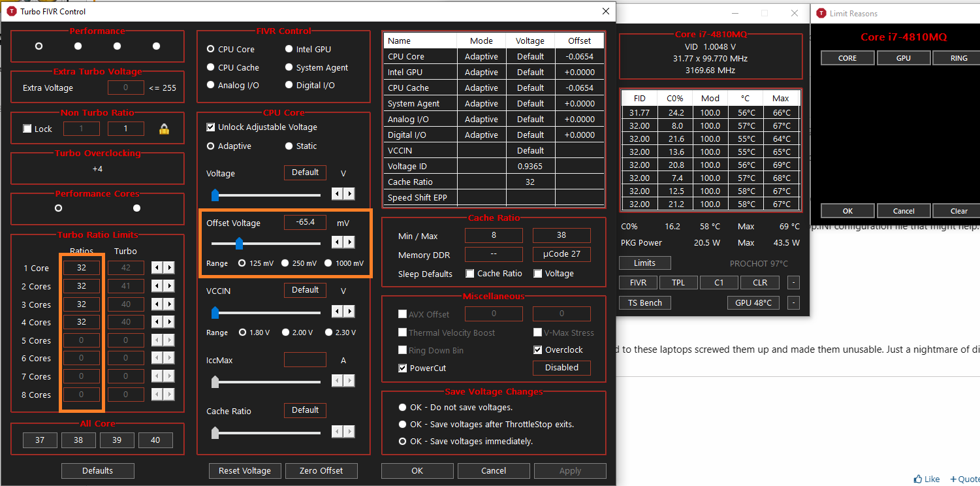Click Limits button in ThrottleStop window
Viewport: 980px width, 486px height.
[x=645, y=263]
